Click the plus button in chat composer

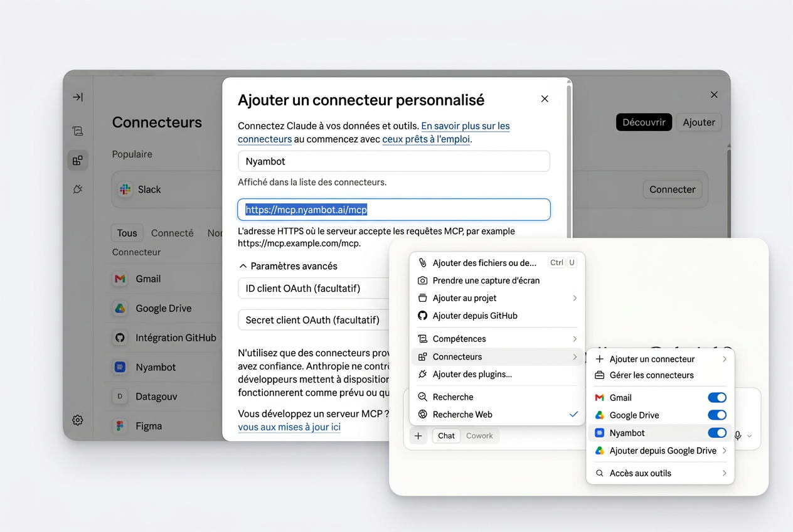point(418,436)
